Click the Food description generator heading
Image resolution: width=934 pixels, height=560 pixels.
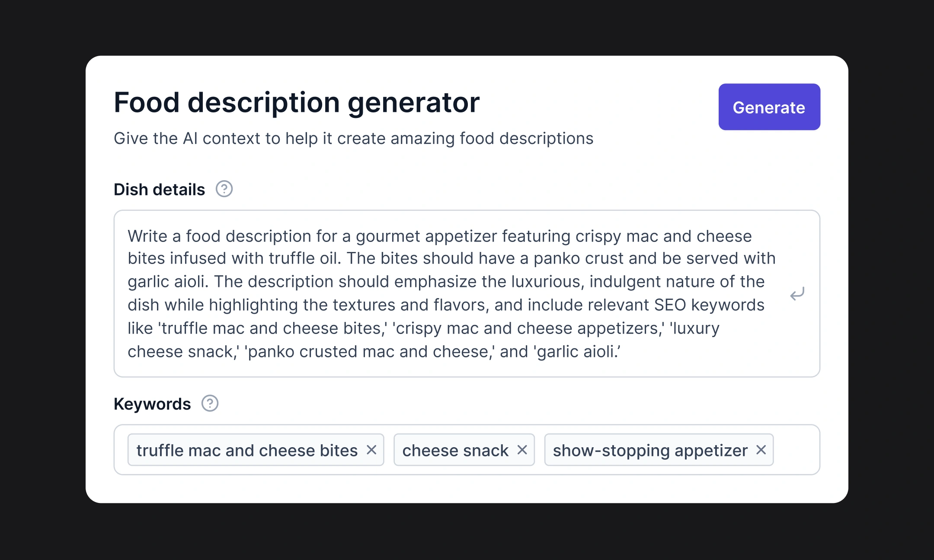point(296,102)
